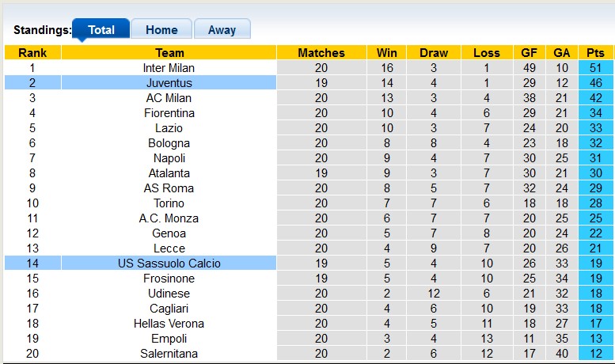This screenshot has width=615, height=364.
Task: Click the Inter Milan team name
Action: pos(169,68)
